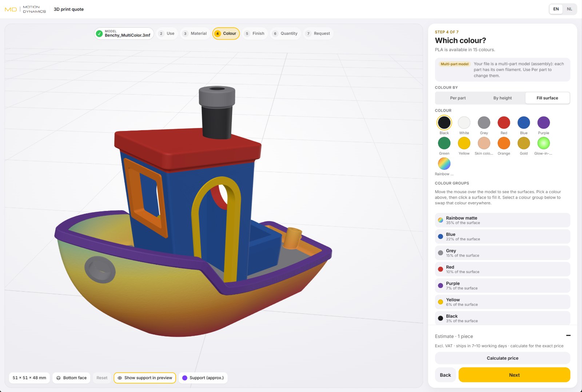Screen dimensions: 582x392
Task: Pick the Grey colour swatch
Action: point(484,123)
